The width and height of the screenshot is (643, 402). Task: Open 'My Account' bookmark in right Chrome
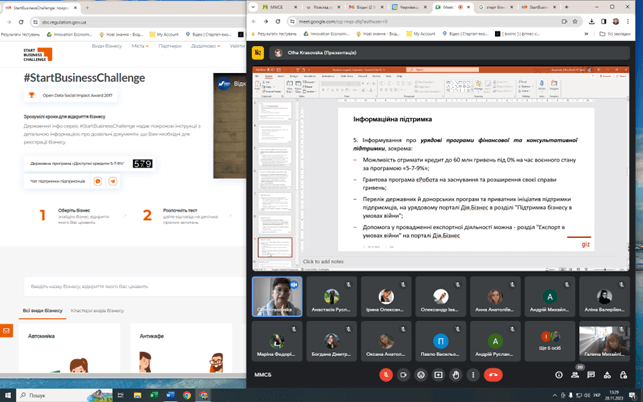420,34
